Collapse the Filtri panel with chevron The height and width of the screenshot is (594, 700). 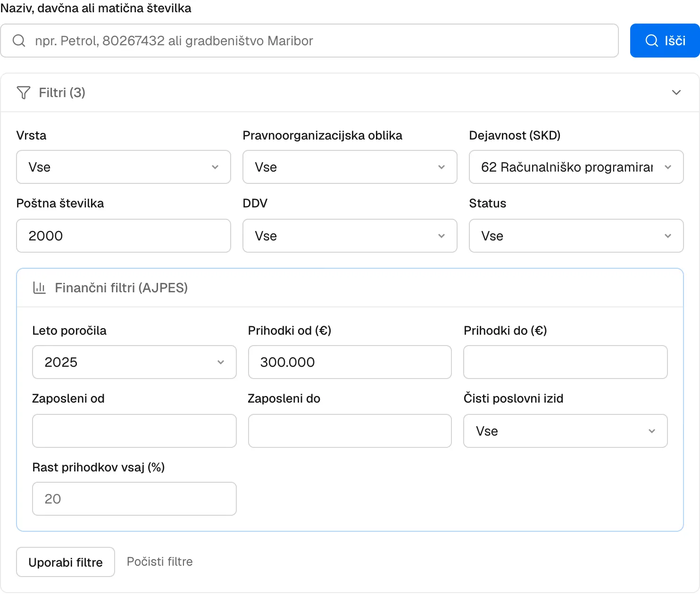tap(676, 92)
